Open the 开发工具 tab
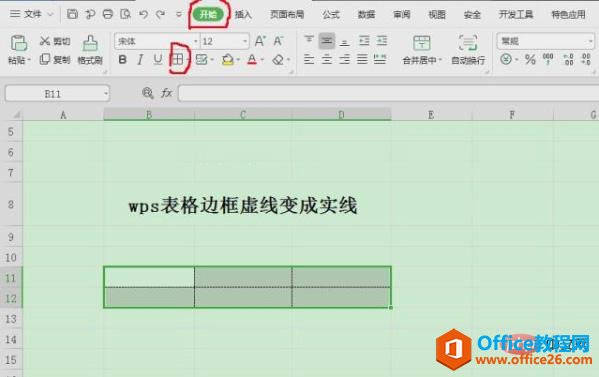The height and width of the screenshot is (377, 599). [516, 15]
